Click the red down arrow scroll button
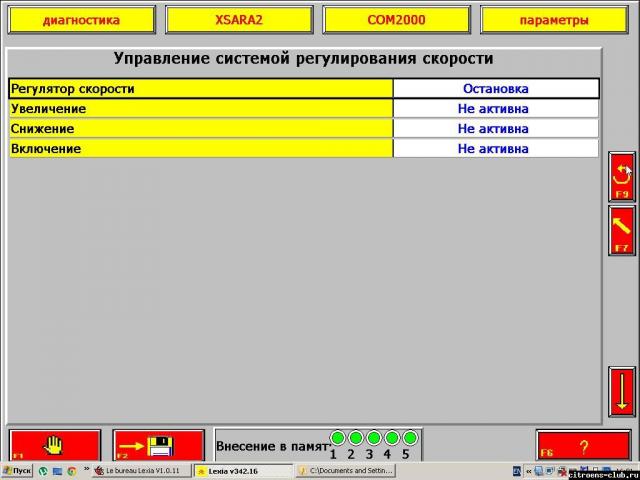Viewport: 640px width, 480px height. [621, 391]
